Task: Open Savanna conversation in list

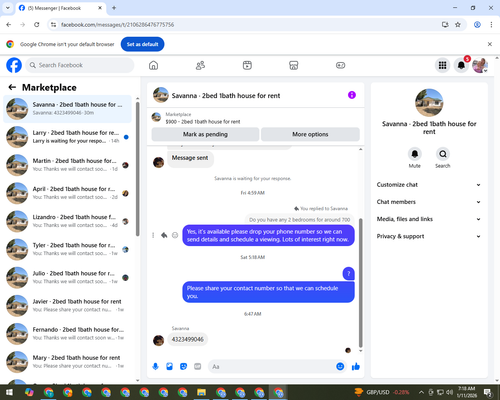Action: [x=67, y=109]
